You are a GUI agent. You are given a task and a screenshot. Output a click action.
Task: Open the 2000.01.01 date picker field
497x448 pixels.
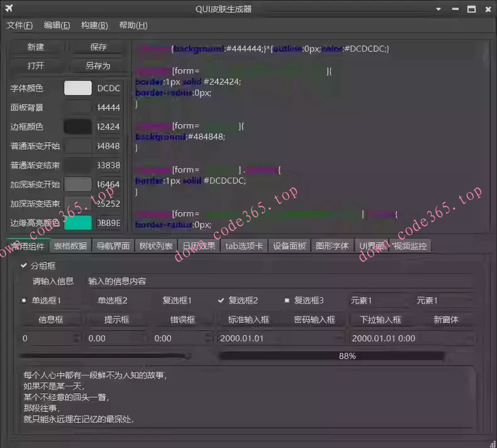pos(281,339)
